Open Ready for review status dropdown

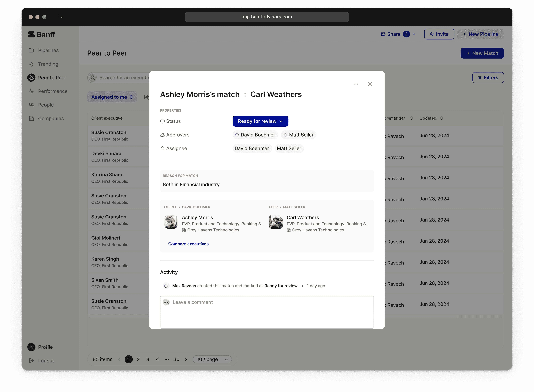point(260,121)
